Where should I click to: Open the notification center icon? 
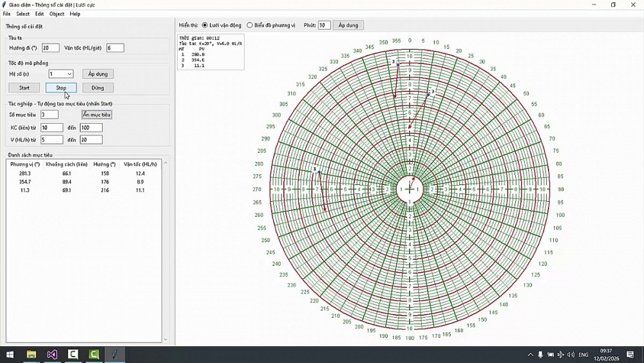(629, 355)
